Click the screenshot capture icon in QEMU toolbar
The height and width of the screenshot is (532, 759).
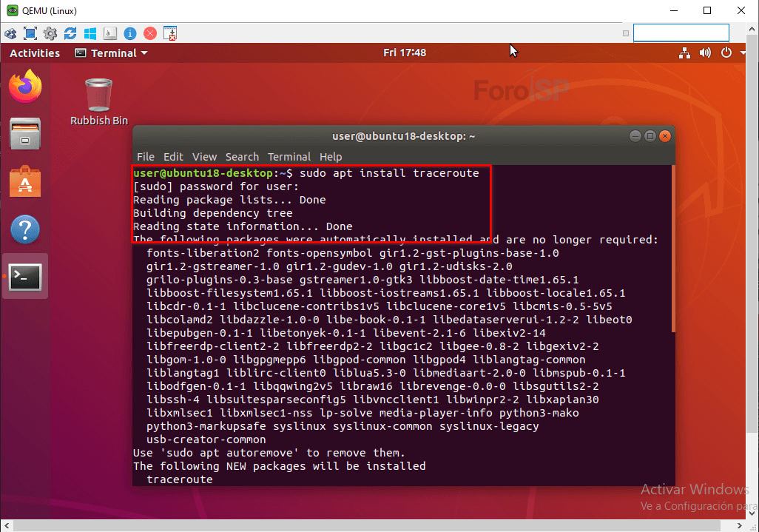tap(169, 33)
